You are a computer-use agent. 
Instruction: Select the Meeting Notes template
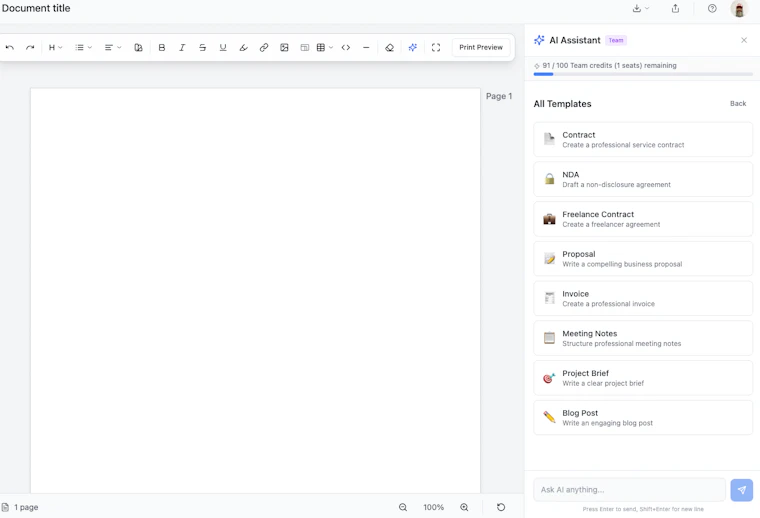coord(643,338)
